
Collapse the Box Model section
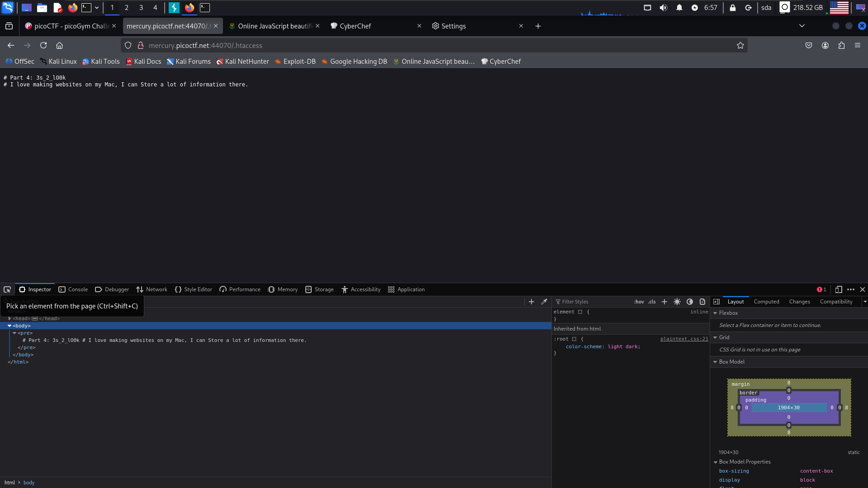point(715,362)
